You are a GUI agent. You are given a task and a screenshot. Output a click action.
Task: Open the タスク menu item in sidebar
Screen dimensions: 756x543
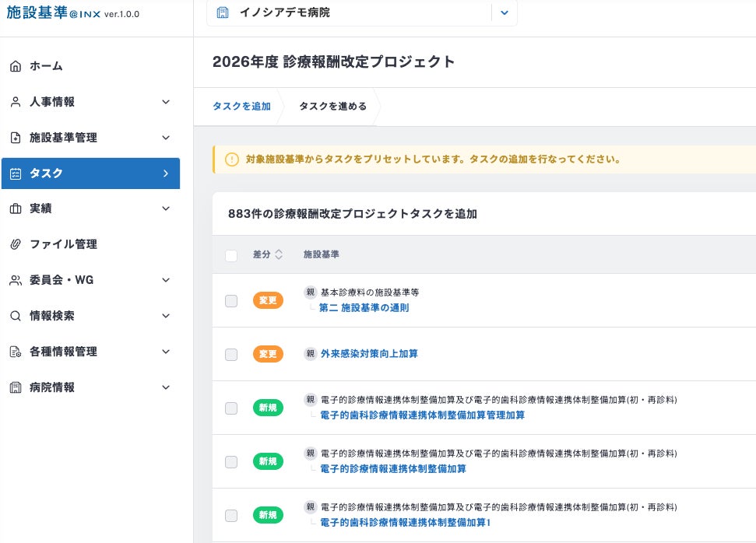(x=90, y=173)
